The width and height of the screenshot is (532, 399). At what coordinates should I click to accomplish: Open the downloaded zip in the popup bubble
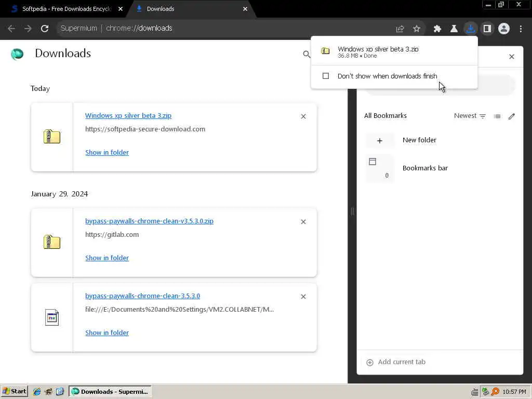coord(394,51)
